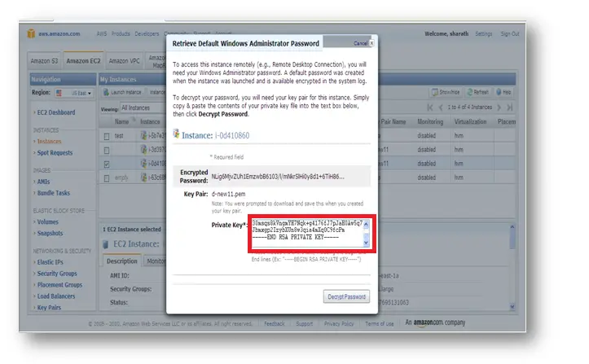Go to next page of instances
Image resolution: width=589 pixels, height=364 pixels.
click(x=499, y=107)
